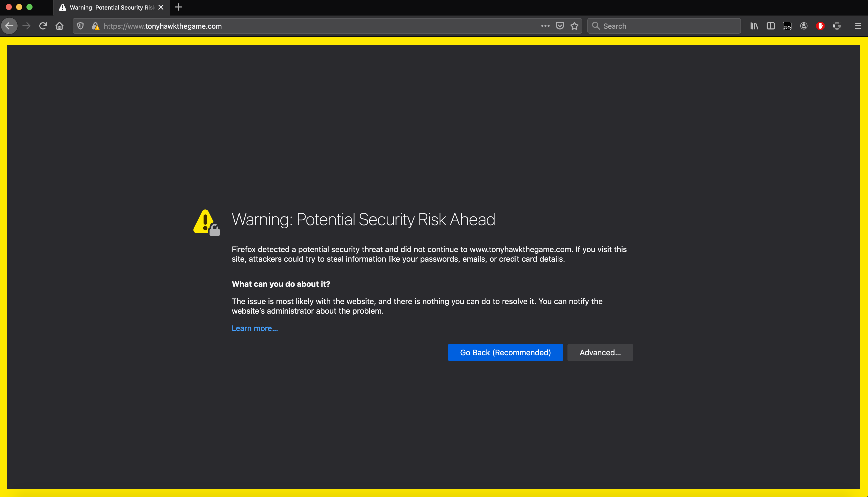Click the search magnifier icon

point(596,26)
